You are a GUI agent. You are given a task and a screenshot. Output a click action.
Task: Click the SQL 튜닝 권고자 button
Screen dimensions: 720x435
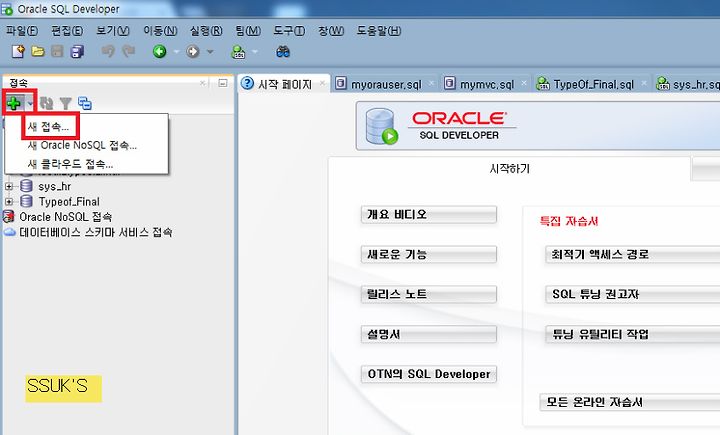[633, 294]
